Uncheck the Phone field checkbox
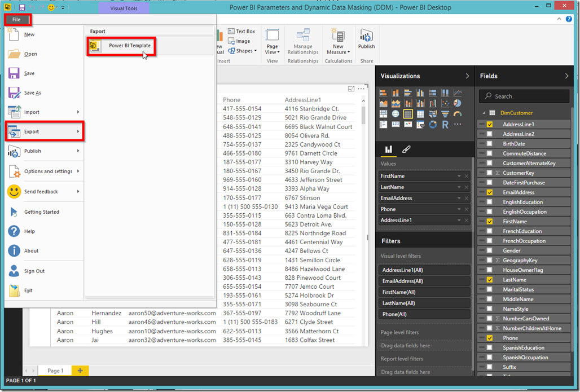The height and width of the screenshot is (392, 580). pos(490,338)
